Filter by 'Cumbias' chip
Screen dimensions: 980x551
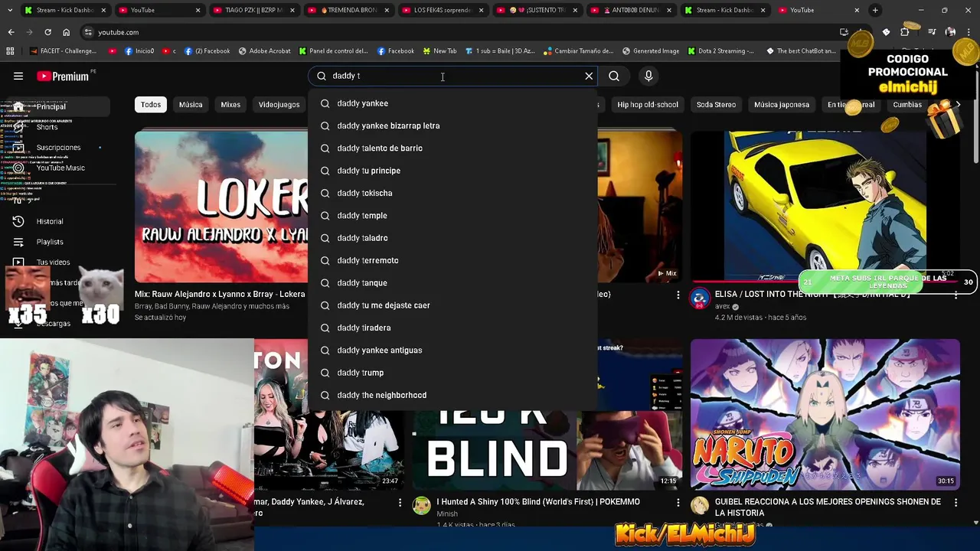click(x=907, y=104)
